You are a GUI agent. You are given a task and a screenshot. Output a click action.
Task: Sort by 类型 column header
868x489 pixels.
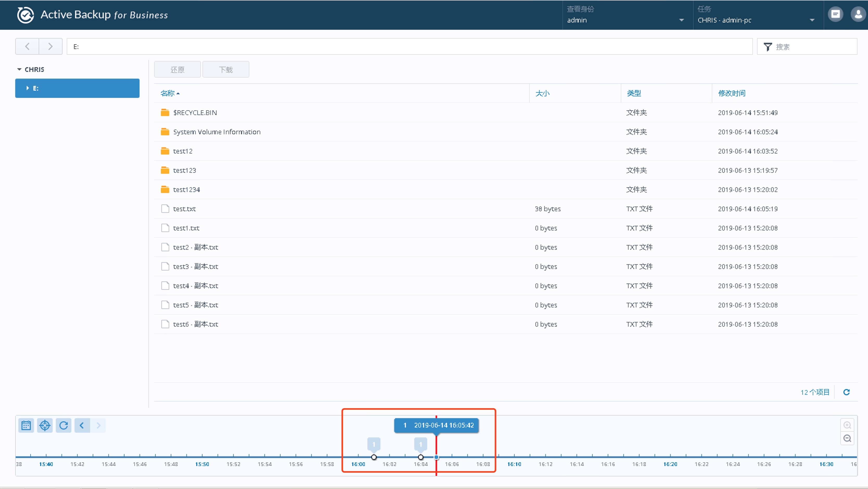pos(634,93)
